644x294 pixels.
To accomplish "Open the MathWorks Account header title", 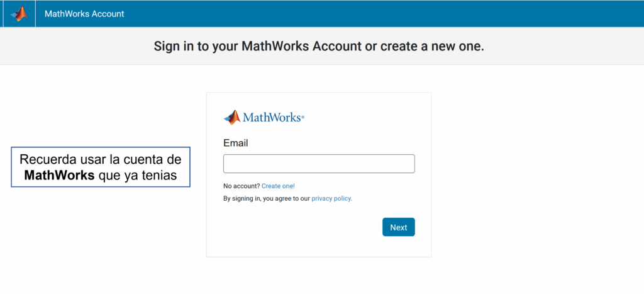I will pos(84,14).
